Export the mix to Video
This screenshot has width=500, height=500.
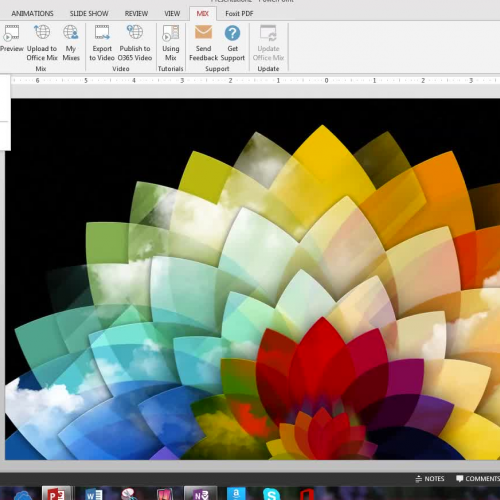click(102, 43)
